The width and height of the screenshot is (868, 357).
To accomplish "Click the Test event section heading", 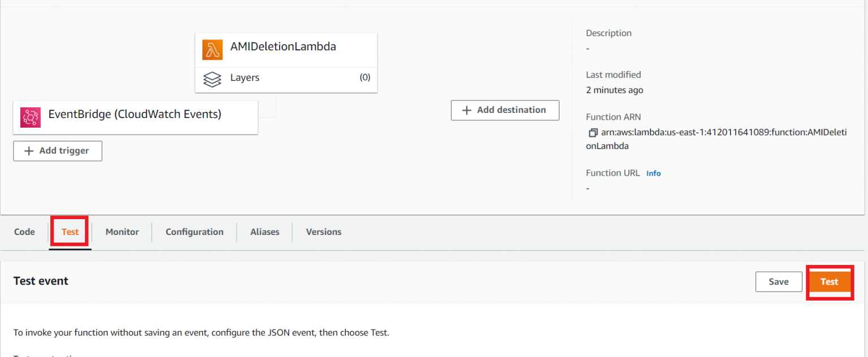I will 41,281.
